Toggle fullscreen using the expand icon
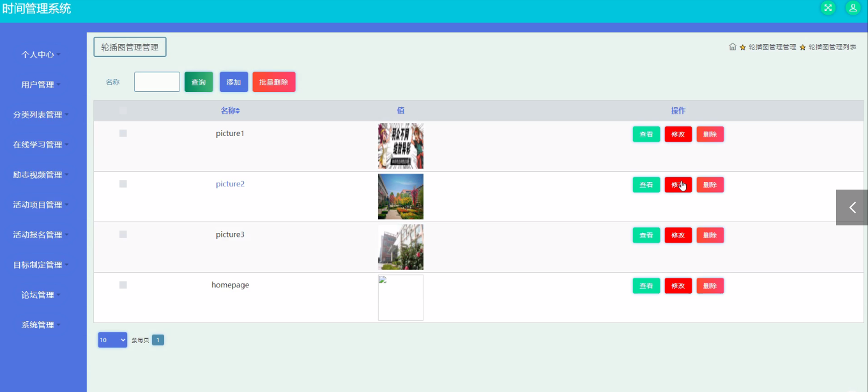Screen dimensions: 868x392 [828, 8]
